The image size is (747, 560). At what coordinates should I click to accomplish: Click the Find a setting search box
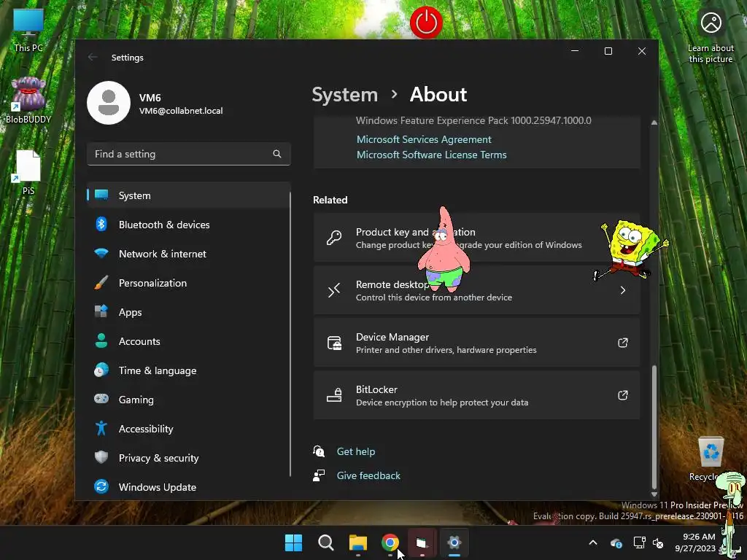[189, 154]
